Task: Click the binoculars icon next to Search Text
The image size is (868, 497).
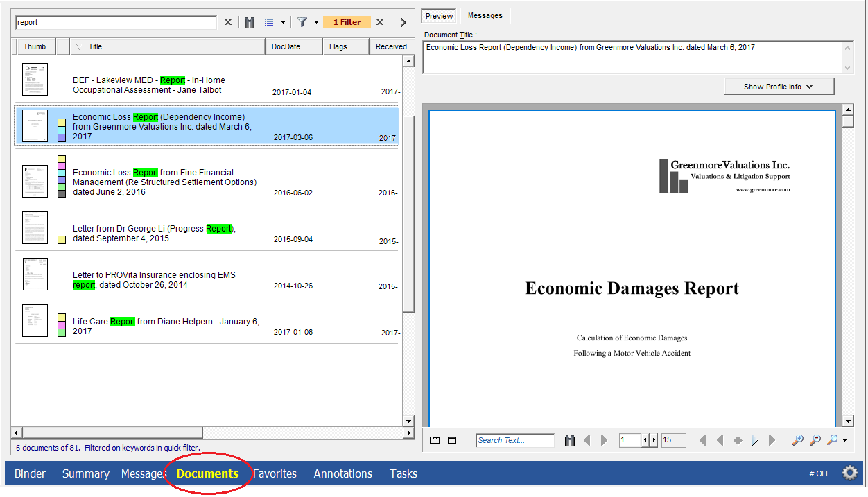Action: coord(570,440)
